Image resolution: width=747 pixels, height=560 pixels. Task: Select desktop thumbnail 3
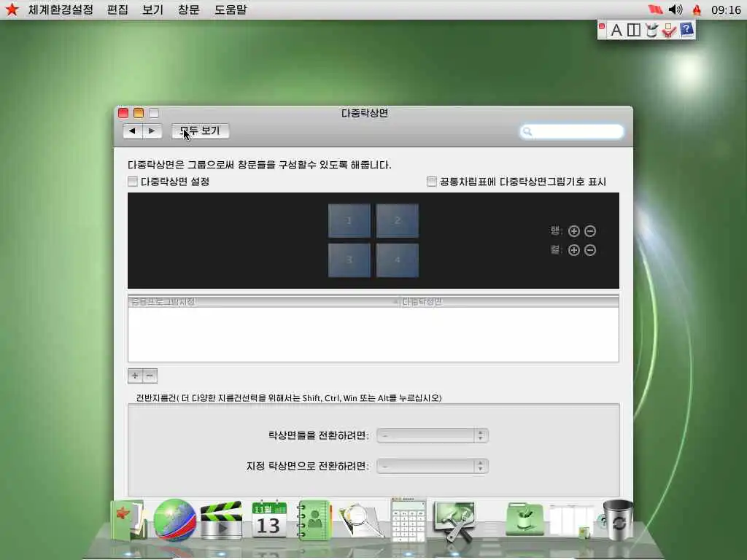349,260
